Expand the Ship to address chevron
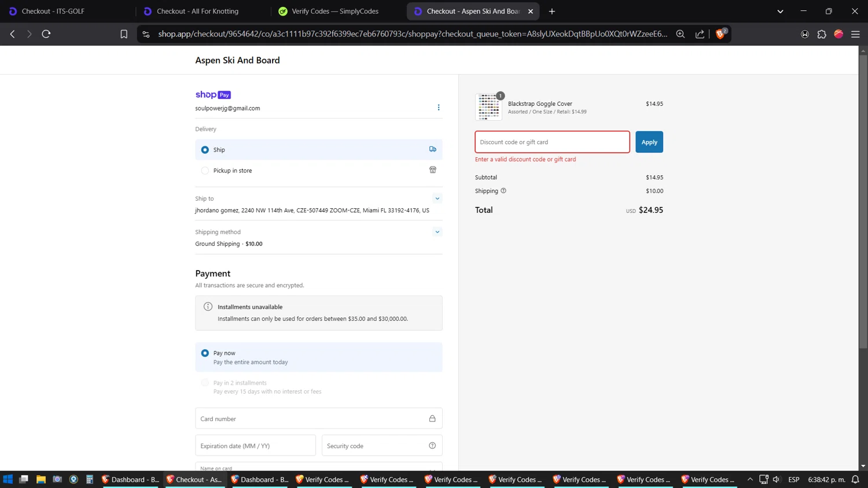 point(437,198)
